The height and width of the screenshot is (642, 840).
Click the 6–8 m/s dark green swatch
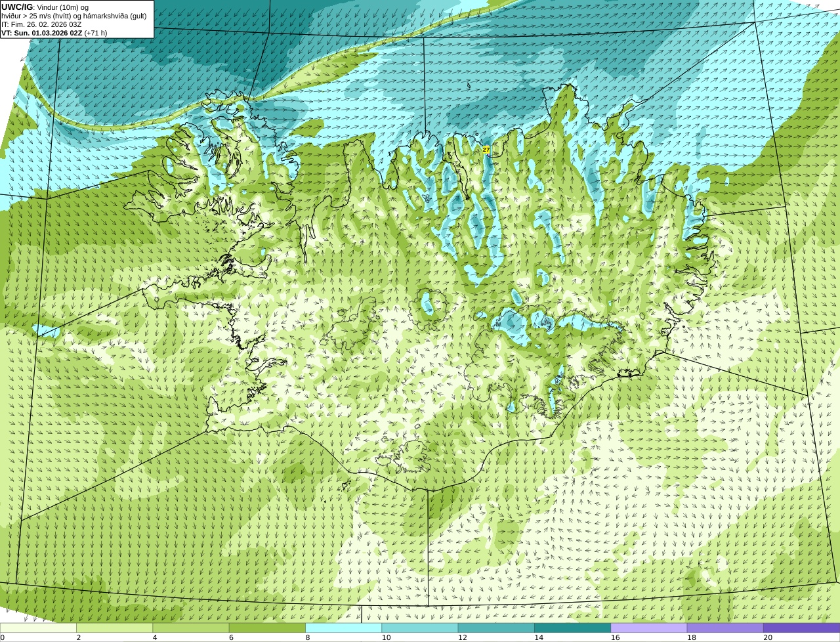point(267,628)
